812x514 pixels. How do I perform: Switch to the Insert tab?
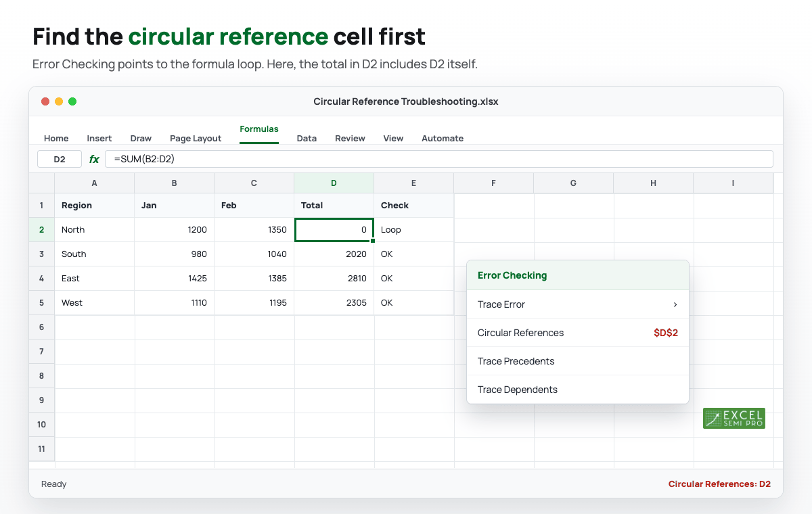tap(99, 138)
